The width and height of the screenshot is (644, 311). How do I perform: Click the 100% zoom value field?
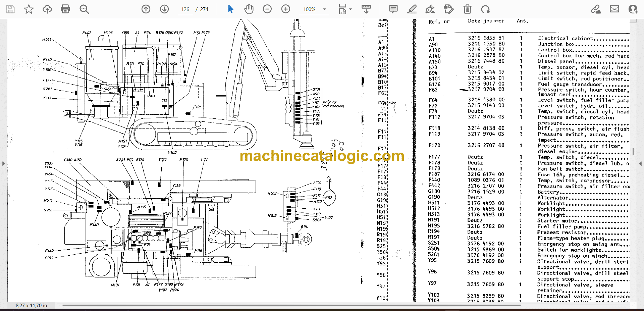click(309, 9)
